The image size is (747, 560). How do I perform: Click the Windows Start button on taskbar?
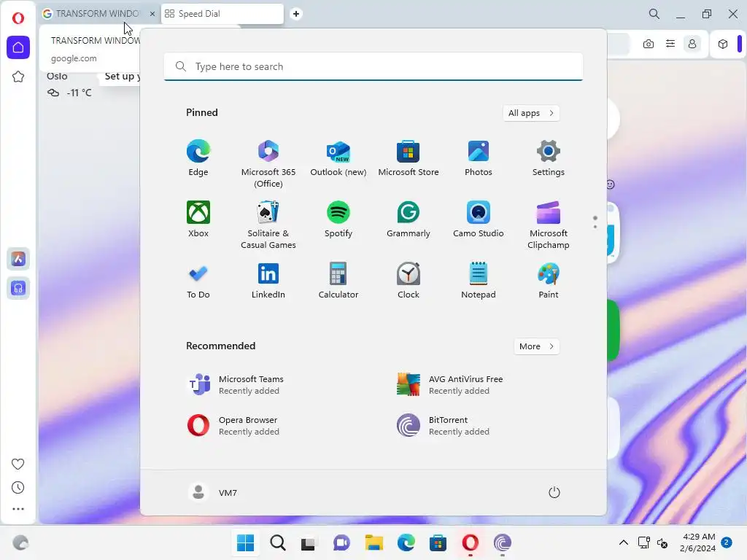coord(245,542)
